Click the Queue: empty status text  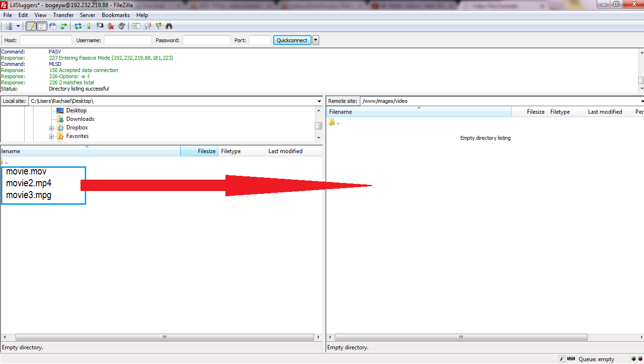pyautogui.click(x=596, y=359)
